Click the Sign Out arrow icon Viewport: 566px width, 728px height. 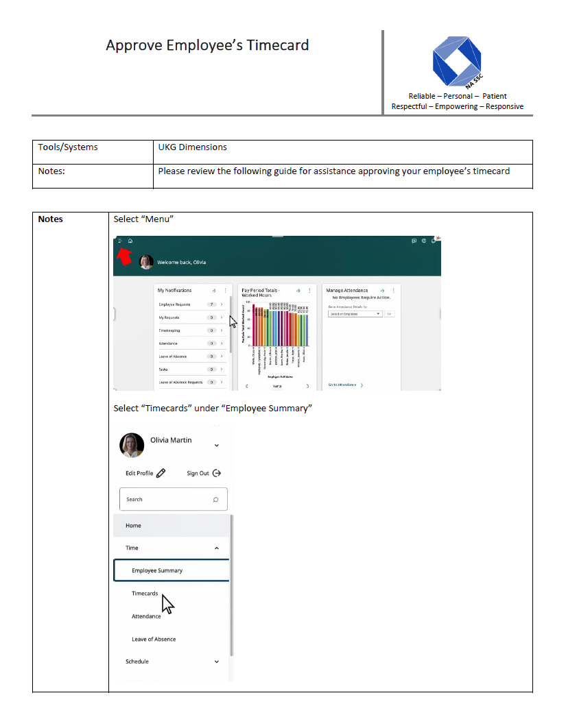tap(217, 473)
